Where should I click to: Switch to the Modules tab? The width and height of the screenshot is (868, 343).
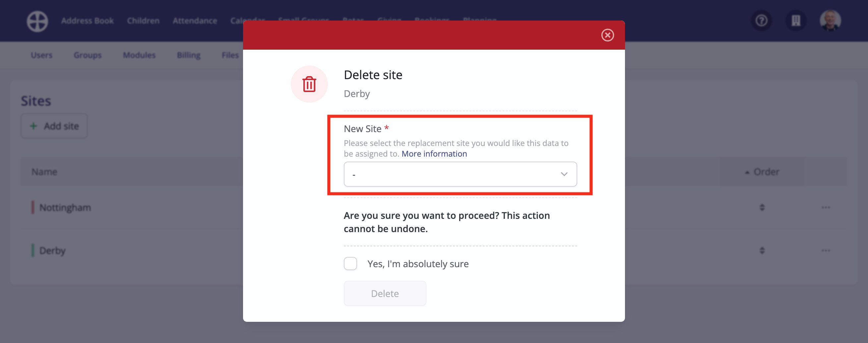pyautogui.click(x=139, y=55)
